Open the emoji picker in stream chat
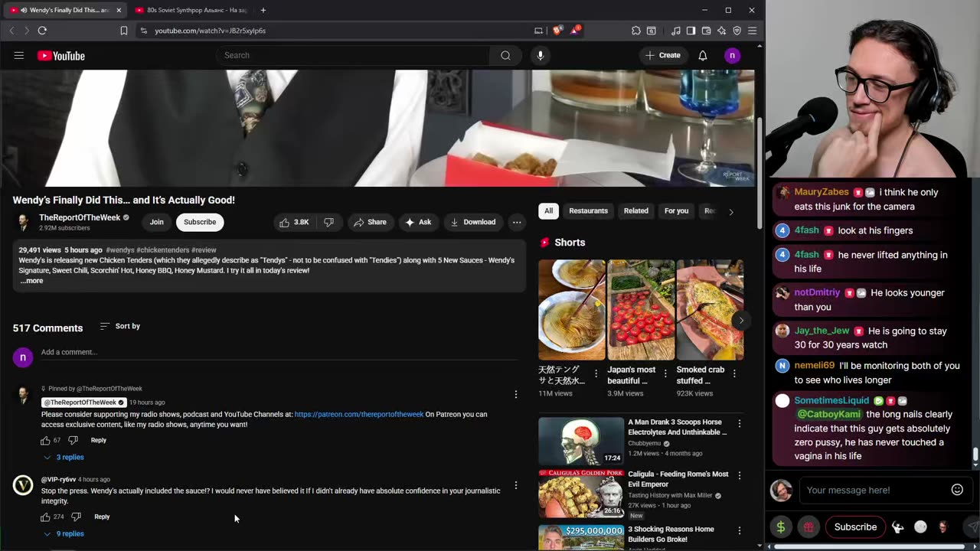 [957, 490]
